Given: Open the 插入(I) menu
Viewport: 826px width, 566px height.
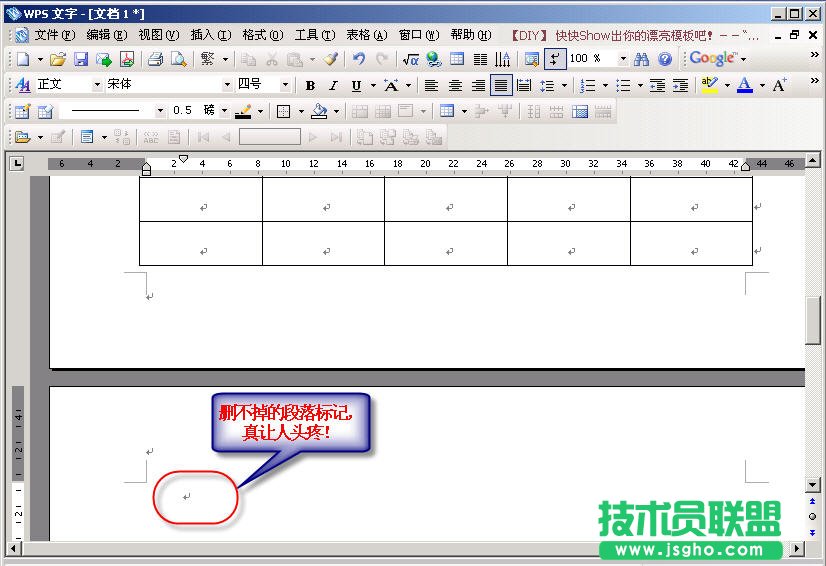Looking at the screenshot, I should click(x=211, y=35).
